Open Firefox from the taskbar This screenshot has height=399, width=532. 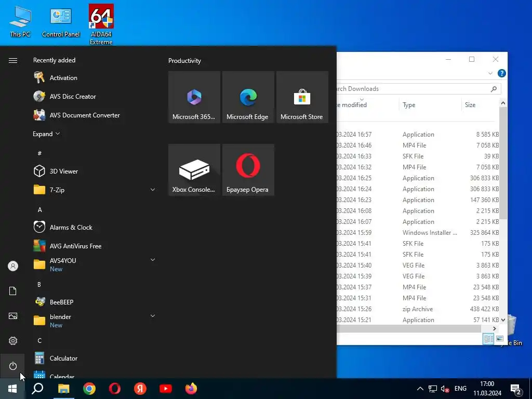pyautogui.click(x=191, y=389)
